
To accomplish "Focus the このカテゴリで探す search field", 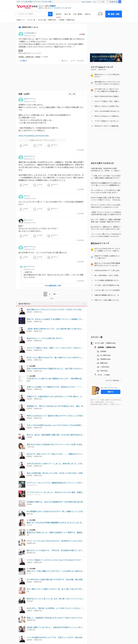I will 32,14.
